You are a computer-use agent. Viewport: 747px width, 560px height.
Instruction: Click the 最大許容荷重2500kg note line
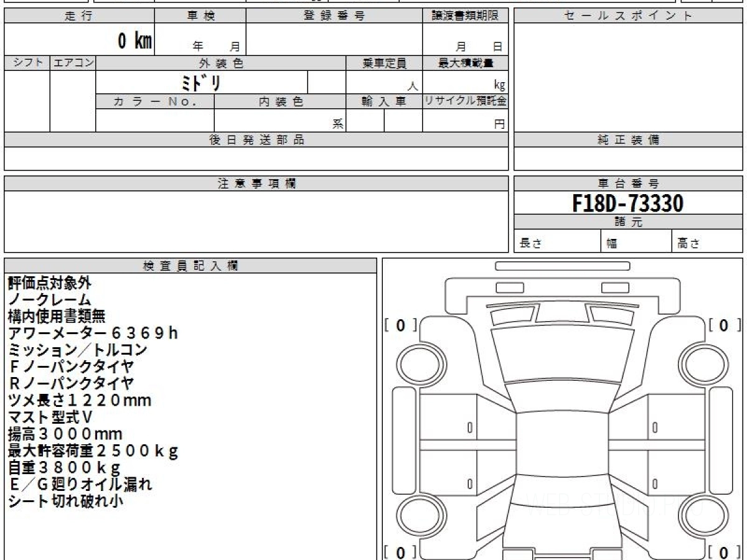[x=93, y=451]
